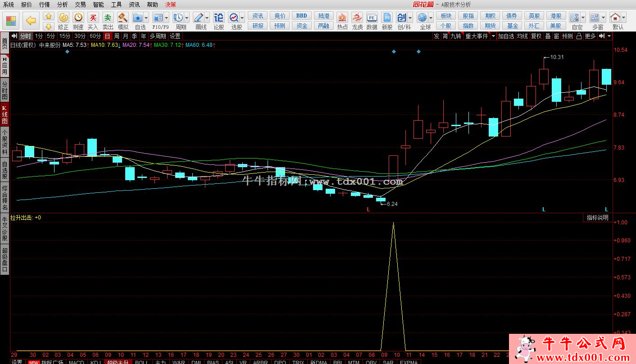Image resolution: width=636 pixels, height=364 pixels.
Task: Click the 加自选 button
Action: point(506,36)
